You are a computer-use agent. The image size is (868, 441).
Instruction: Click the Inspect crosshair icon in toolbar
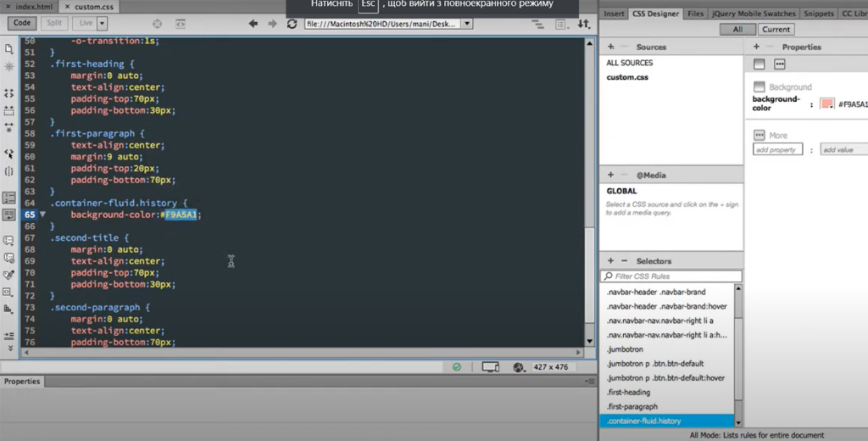[157, 24]
